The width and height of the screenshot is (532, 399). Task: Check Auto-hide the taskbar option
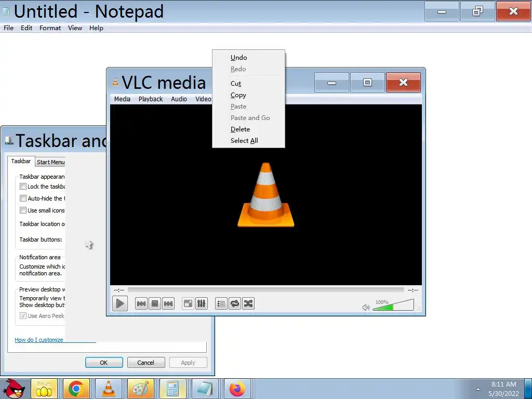click(x=23, y=198)
